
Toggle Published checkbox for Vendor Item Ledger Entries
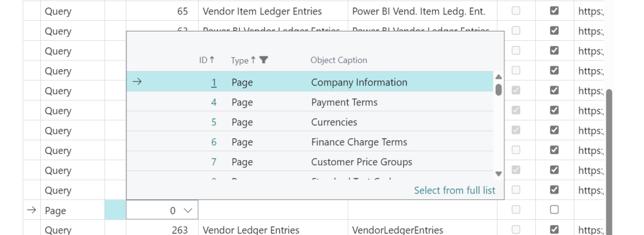tap(555, 11)
